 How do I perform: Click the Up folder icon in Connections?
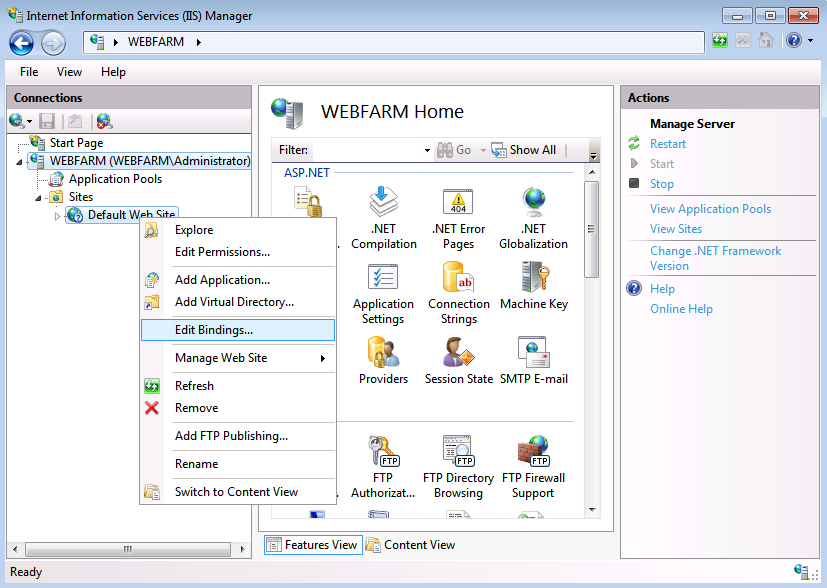click(x=75, y=121)
